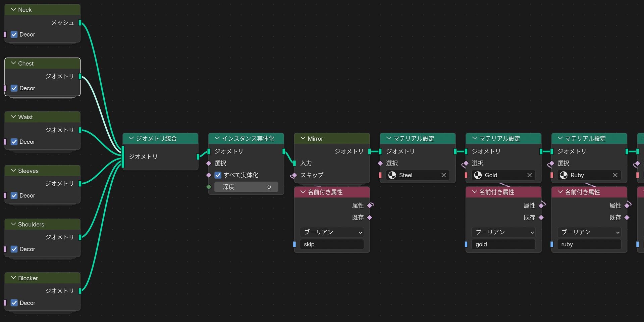Remove the Gold material using X
The width and height of the screenshot is (644, 322).
[529, 175]
